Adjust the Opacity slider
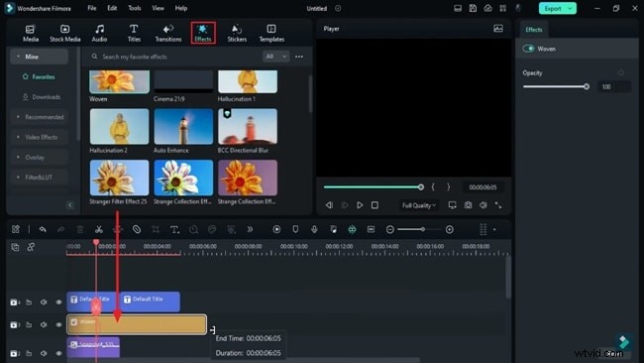This screenshot has height=363, width=644. point(555,86)
